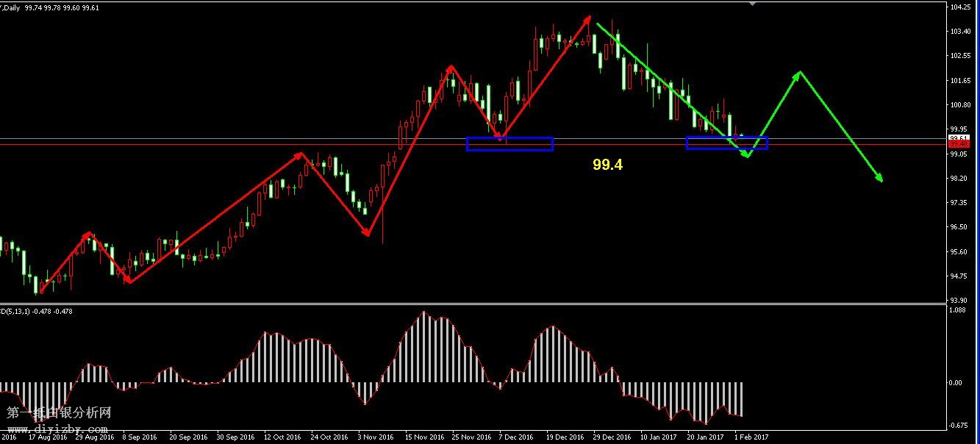Click the 104.25 price scale label
This screenshot has height=444, width=980.
[x=960, y=7]
